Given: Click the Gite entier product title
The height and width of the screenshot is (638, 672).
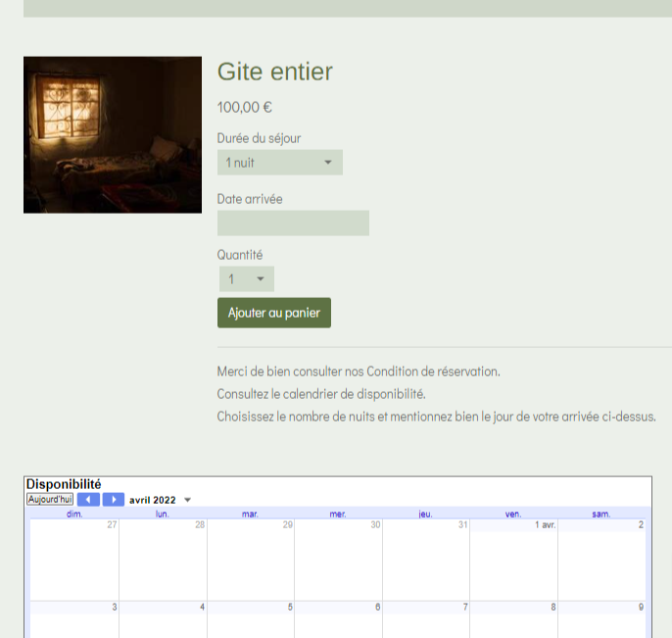Looking at the screenshot, I should click(274, 72).
